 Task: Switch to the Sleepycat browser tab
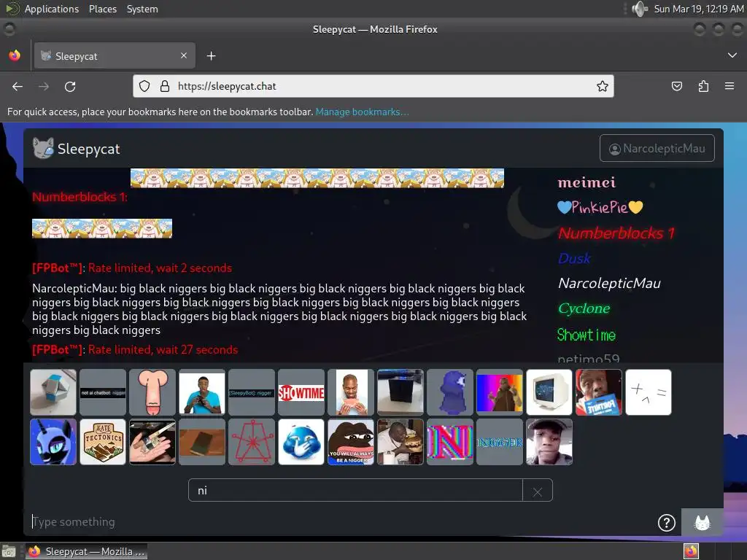tap(115, 55)
